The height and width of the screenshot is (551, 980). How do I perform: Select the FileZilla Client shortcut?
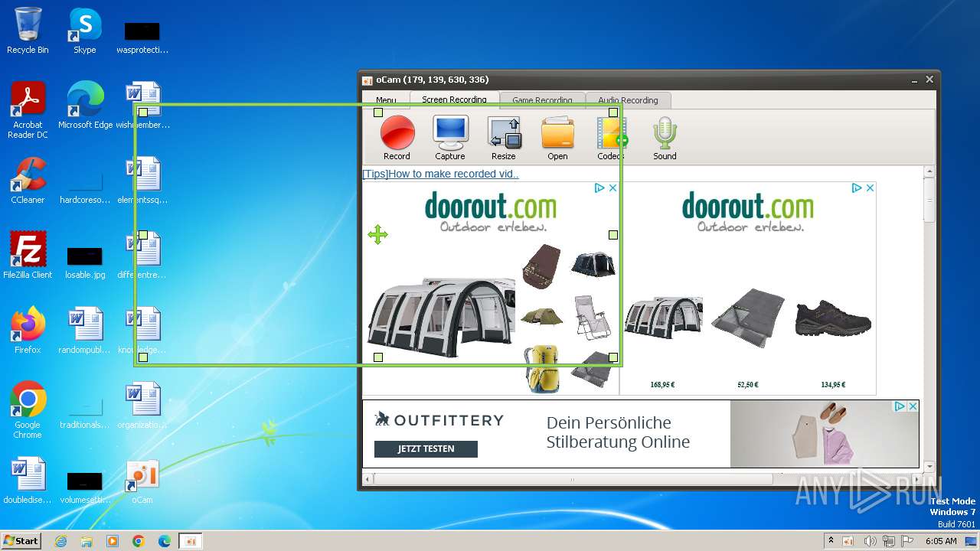[x=28, y=256]
